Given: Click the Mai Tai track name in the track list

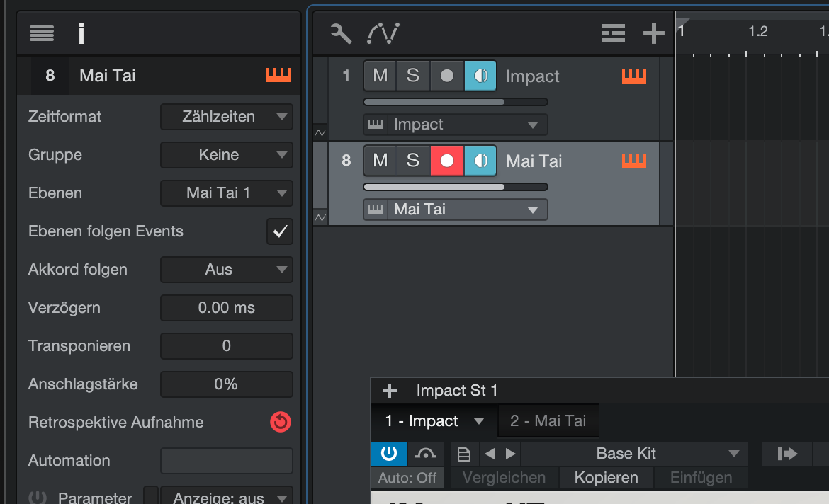Looking at the screenshot, I should (x=534, y=161).
